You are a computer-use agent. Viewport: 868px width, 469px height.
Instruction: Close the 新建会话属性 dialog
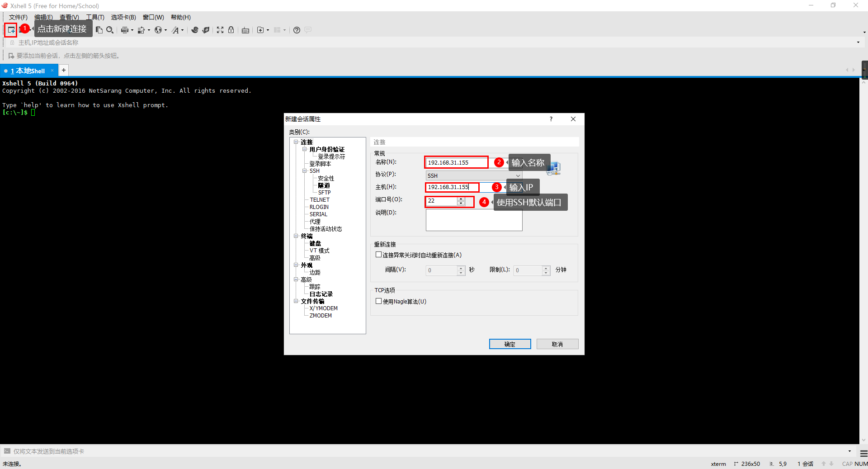click(573, 119)
